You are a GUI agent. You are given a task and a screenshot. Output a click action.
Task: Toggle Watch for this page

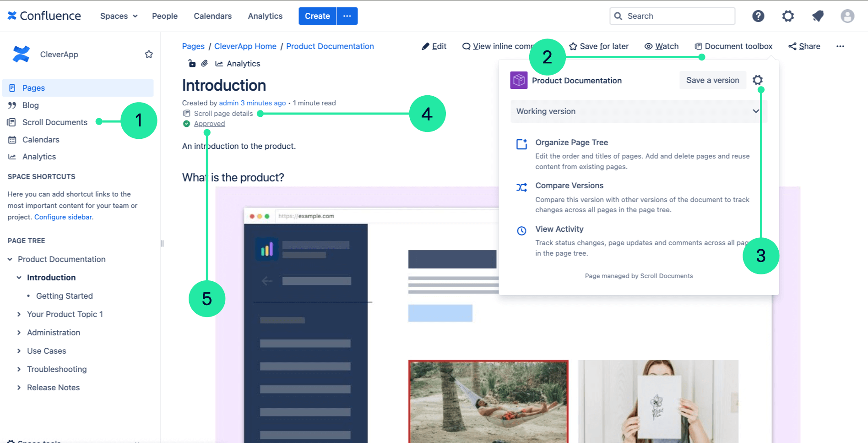[662, 46]
